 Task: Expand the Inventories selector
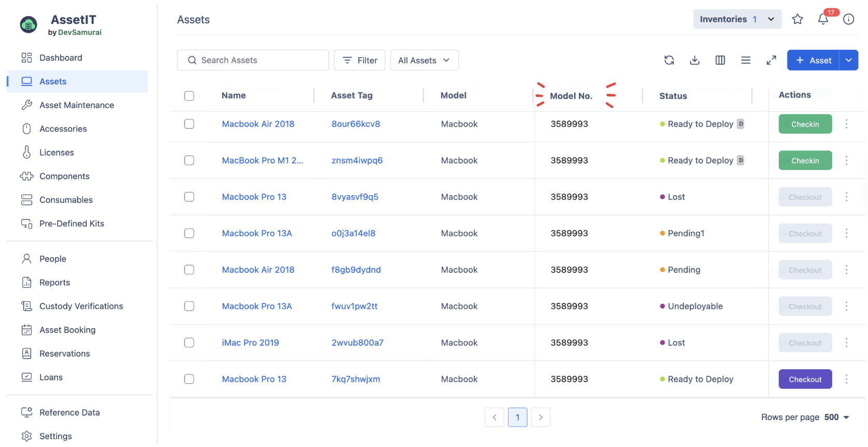coord(737,19)
